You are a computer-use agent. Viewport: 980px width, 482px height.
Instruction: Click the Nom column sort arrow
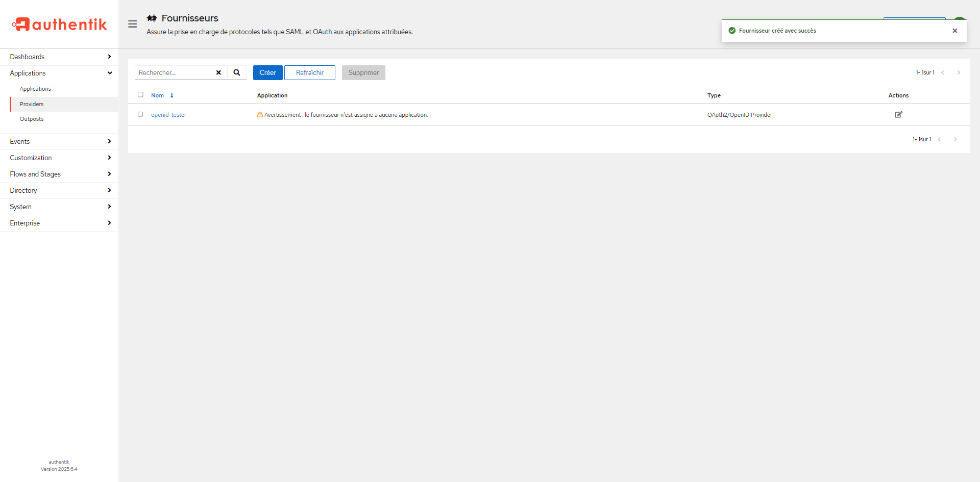click(172, 95)
